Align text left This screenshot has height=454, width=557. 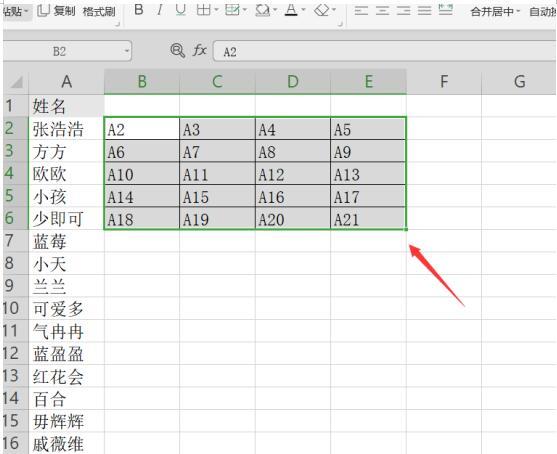pos(361,11)
